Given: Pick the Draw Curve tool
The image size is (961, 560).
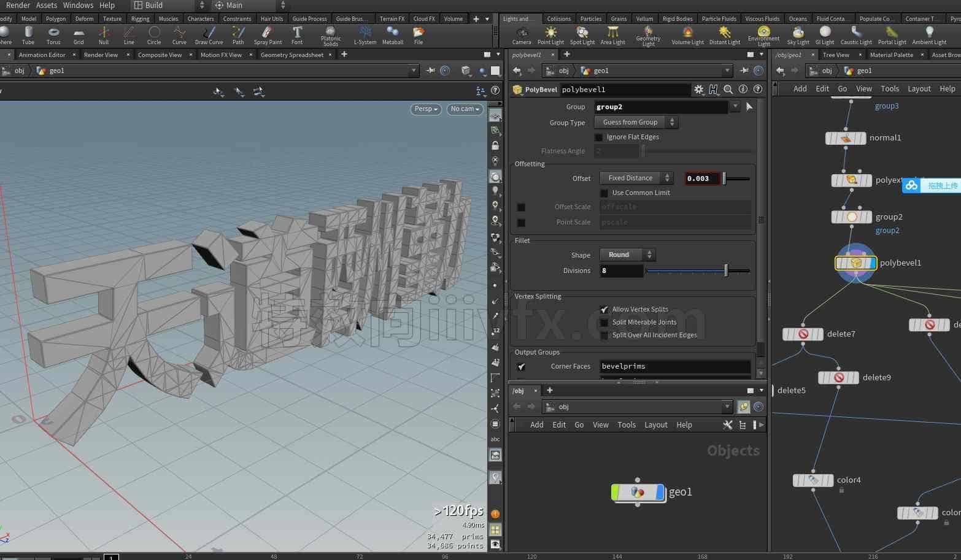Looking at the screenshot, I should 209,36.
